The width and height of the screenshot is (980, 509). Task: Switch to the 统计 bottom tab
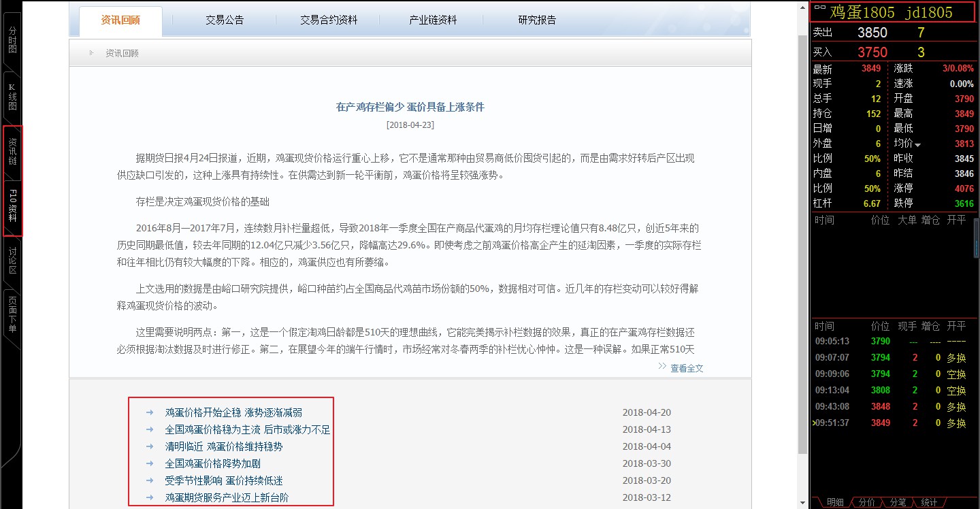[x=928, y=502]
